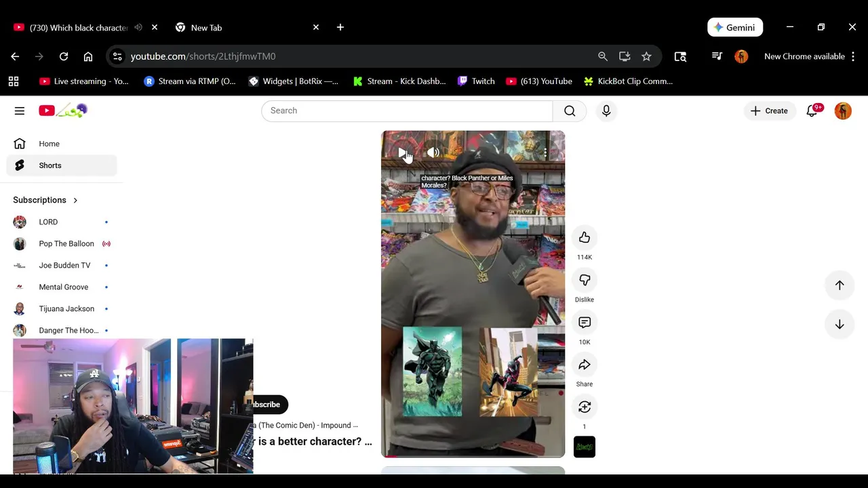Go to next Short with down arrow
The width and height of the screenshot is (868, 488).
(840, 325)
